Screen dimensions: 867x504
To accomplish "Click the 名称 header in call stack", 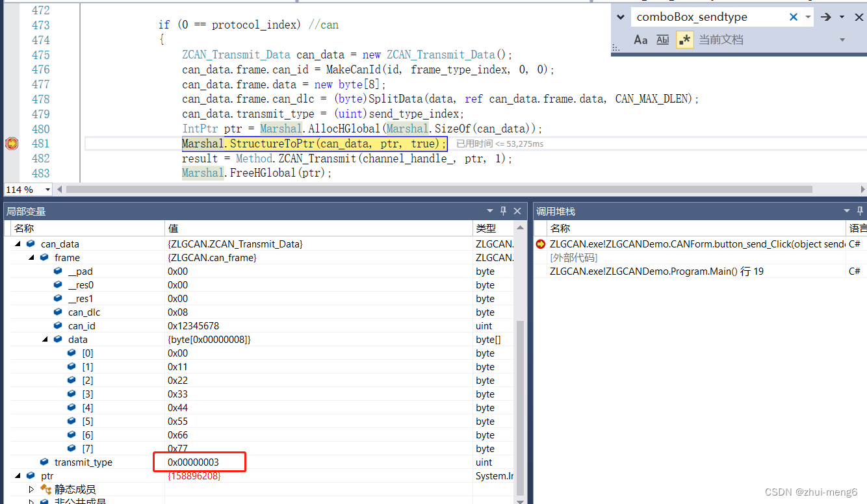I will coord(697,228).
